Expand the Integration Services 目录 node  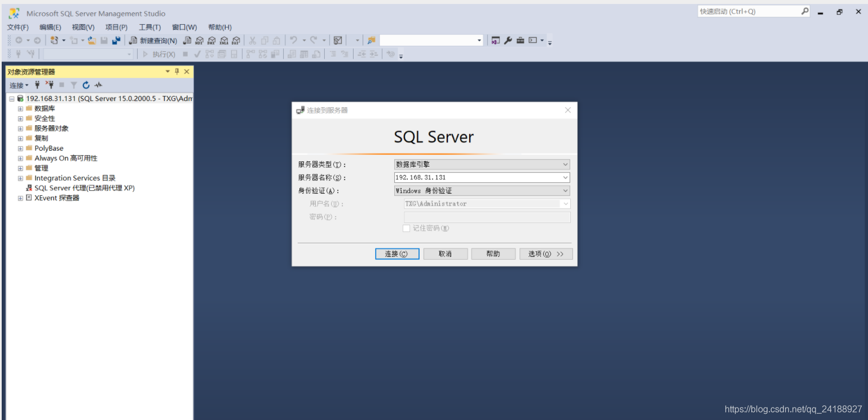click(x=20, y=178)
